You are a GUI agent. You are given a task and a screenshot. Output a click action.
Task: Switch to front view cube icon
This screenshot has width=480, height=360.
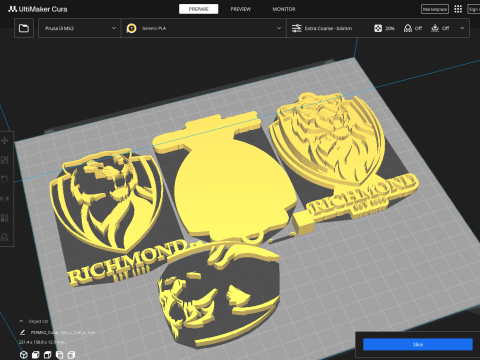(x=35, y=355)
